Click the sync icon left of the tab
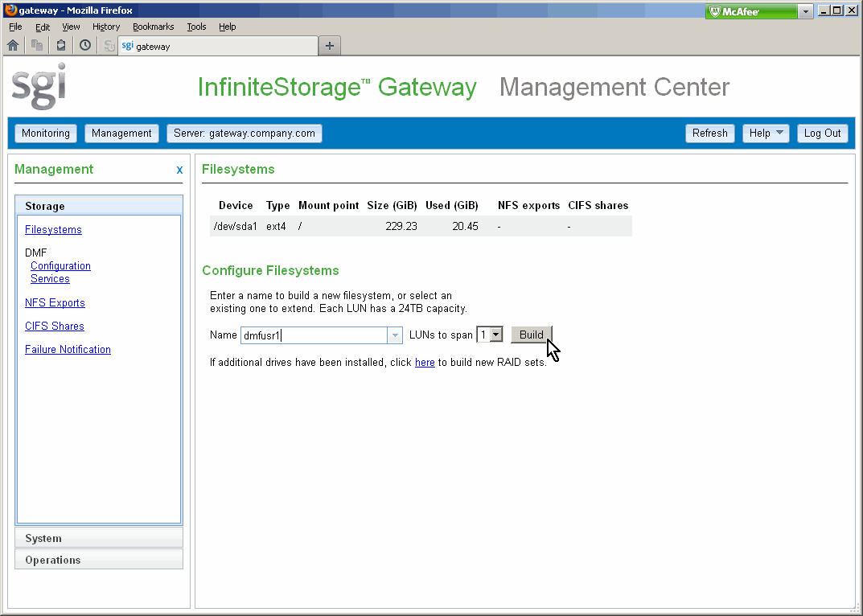863x616 pixels. (x=109, y=47)
